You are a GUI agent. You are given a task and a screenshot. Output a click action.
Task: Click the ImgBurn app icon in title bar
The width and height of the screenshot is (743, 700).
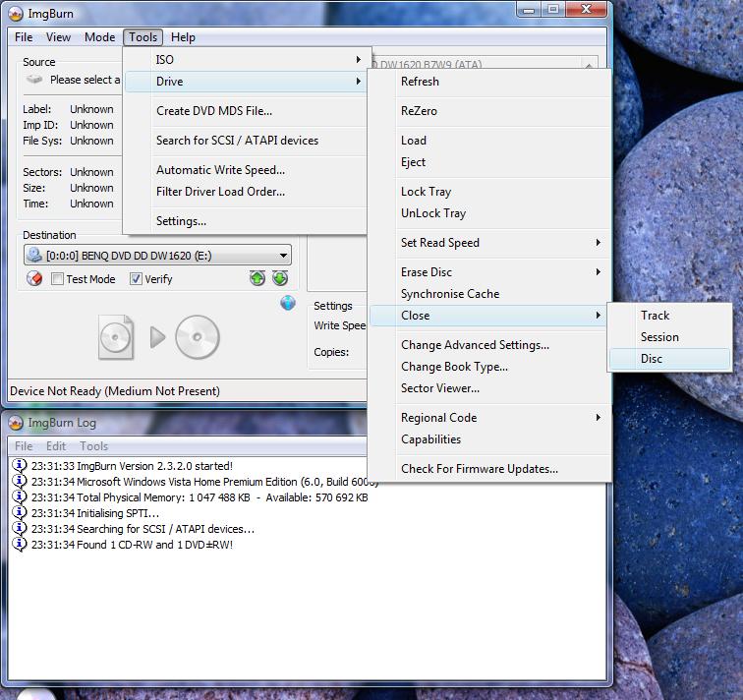pos(16,14)
